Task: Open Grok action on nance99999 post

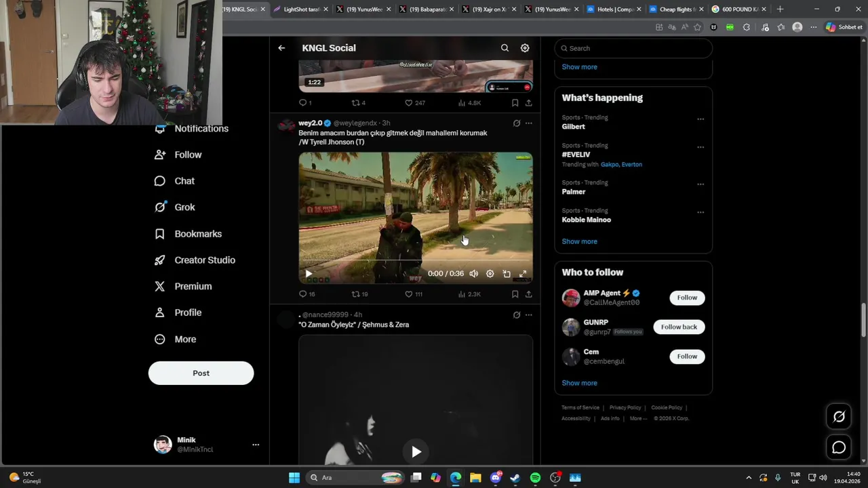Action: pyautogui.click(x=517, y=314)
